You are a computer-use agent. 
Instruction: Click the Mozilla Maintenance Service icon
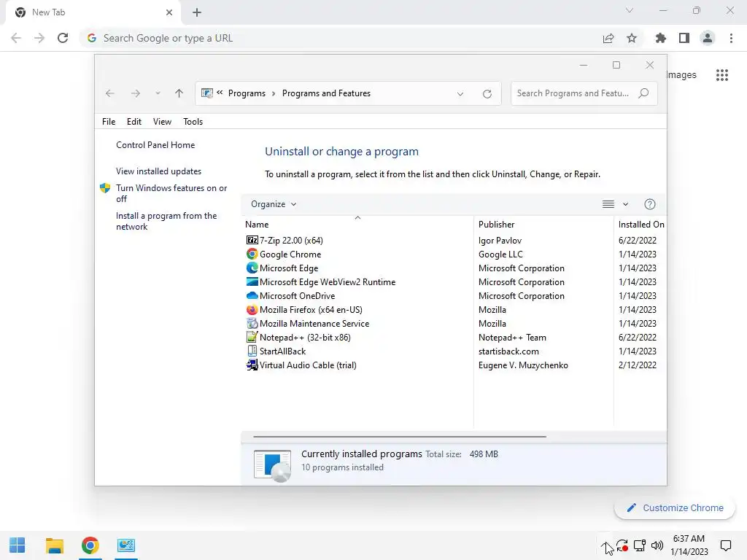252,323
